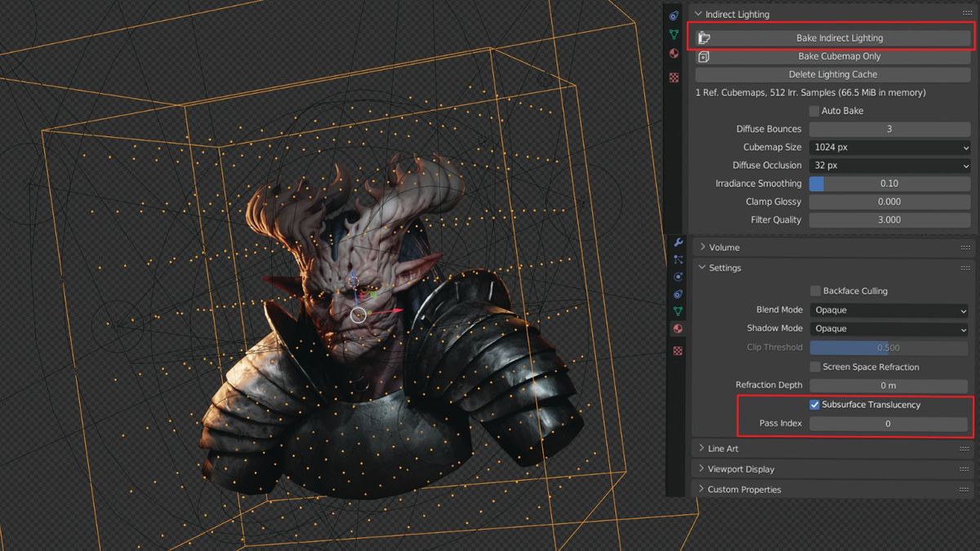Open the Modifier Properties wrench icon
Image resolution: width=980 pixels, height=551 pixels.
pos(679,242)
